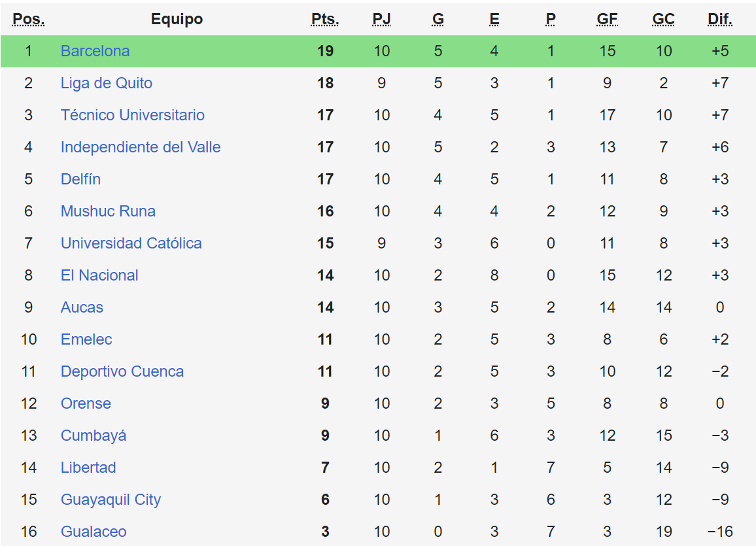Open Deportivo Cuenca team page
The width and height of the screenshot is (756, 546).
[x=122, y=371]
